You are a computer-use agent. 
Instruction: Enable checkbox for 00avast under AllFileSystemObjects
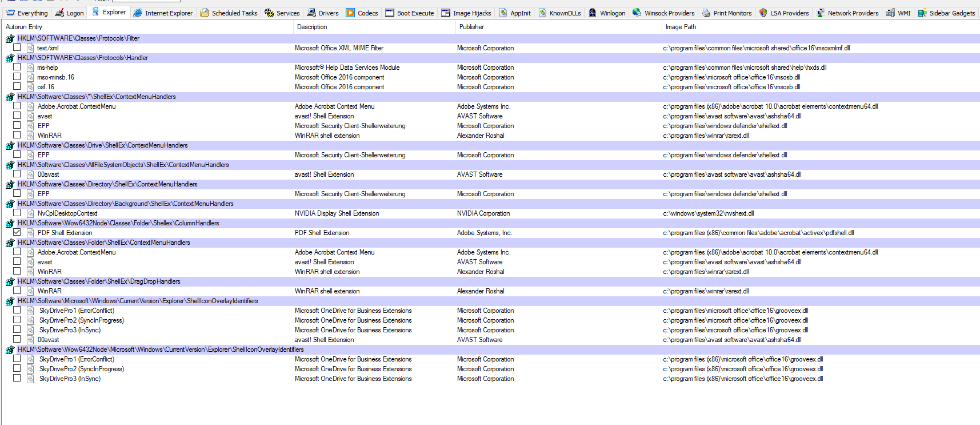(17, 174)
